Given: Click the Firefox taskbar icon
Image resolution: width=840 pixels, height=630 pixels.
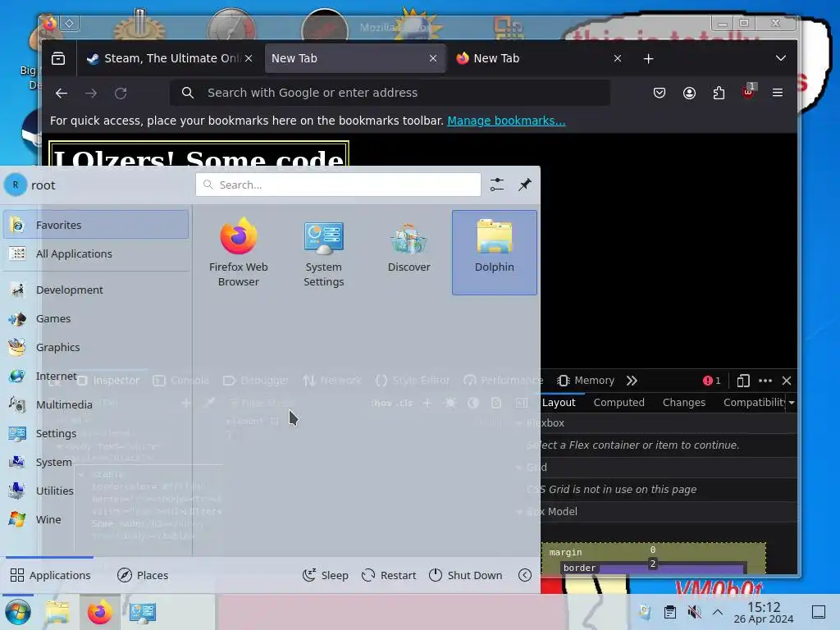Looking at the screenshot, I should click(x=99, y=612).
